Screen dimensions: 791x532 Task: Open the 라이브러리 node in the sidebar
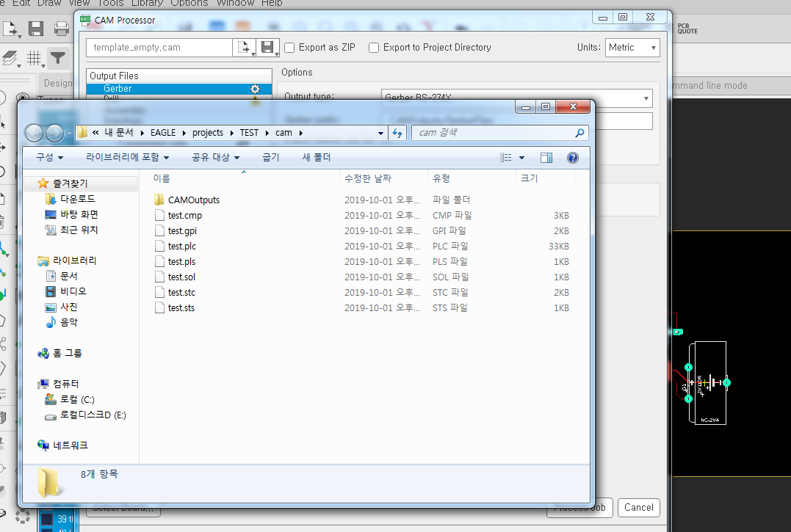click(75, 260)
